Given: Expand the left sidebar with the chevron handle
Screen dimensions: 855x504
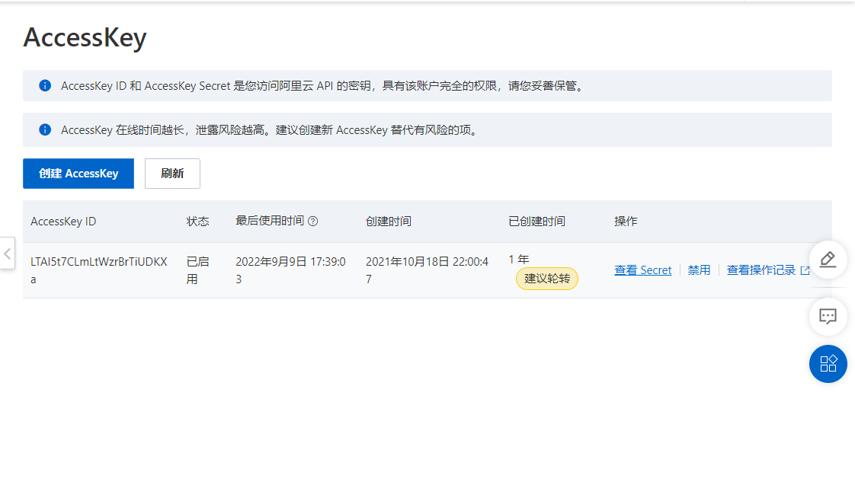Looking at the screenshot, I should tap(8, 253).
